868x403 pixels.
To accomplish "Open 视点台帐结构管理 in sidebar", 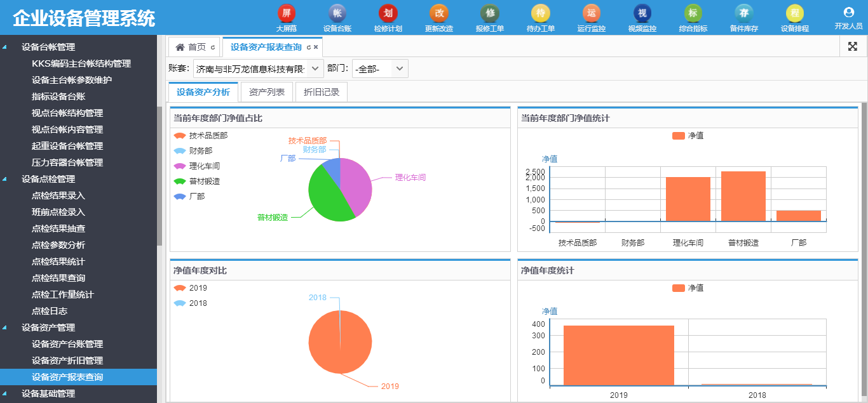I will pyautogui.click(x=67, y=113).
